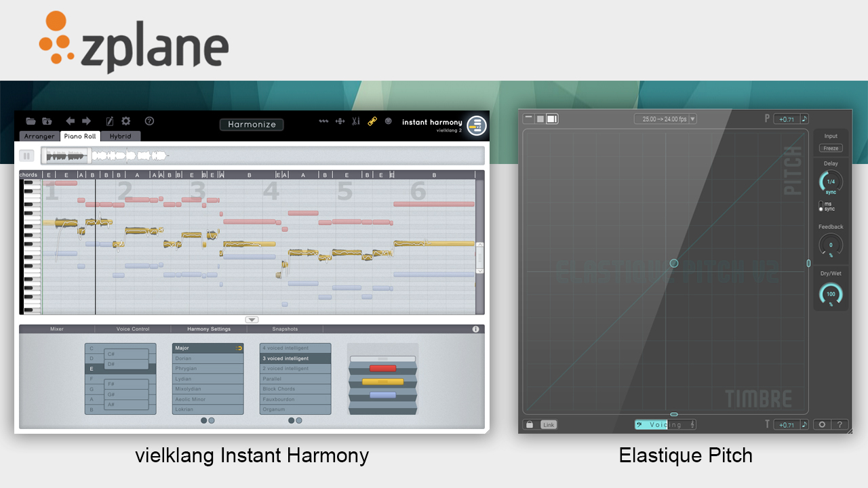Open file with vielklang folder icon
The width and height of the screenshot is (868, 488).
click(31, 121)
